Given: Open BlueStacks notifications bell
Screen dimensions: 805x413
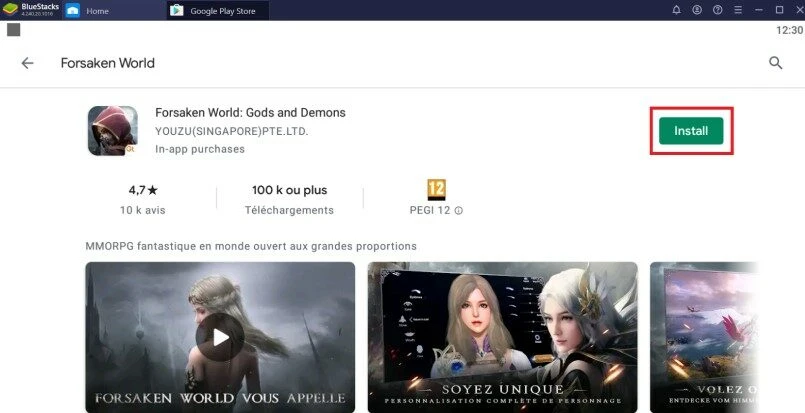Looking at the screenshot, I should pos(677,10).
